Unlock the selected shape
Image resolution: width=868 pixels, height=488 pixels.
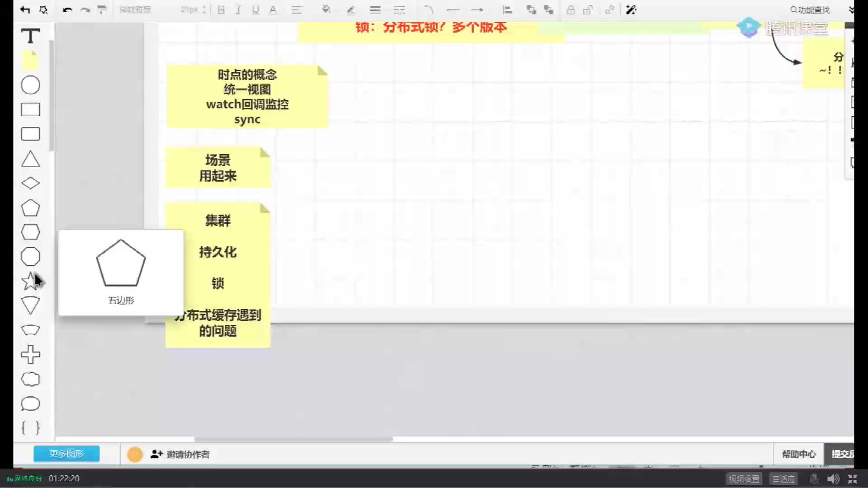[x=588, y=9]
